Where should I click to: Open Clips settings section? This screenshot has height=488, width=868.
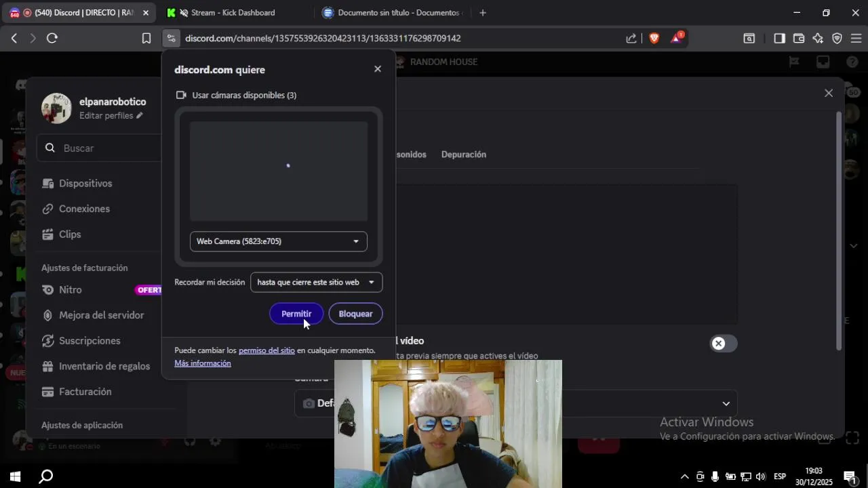(x=70, y=235)
